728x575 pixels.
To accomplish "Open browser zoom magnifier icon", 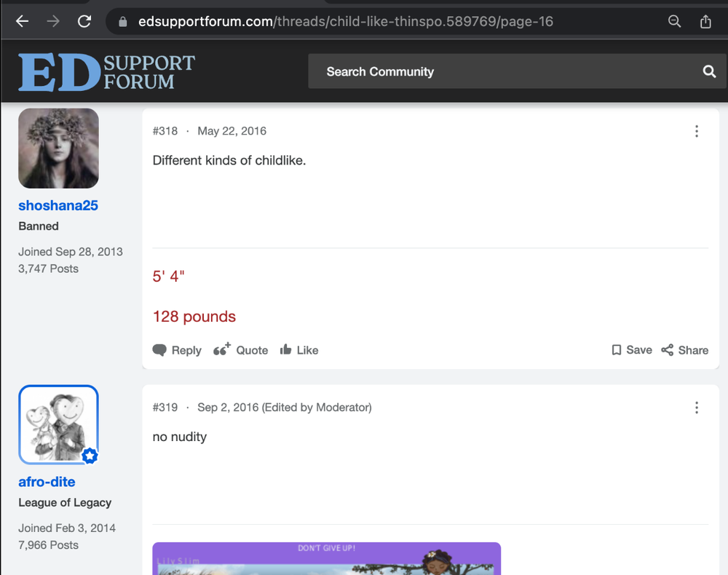I will point(674,21).
